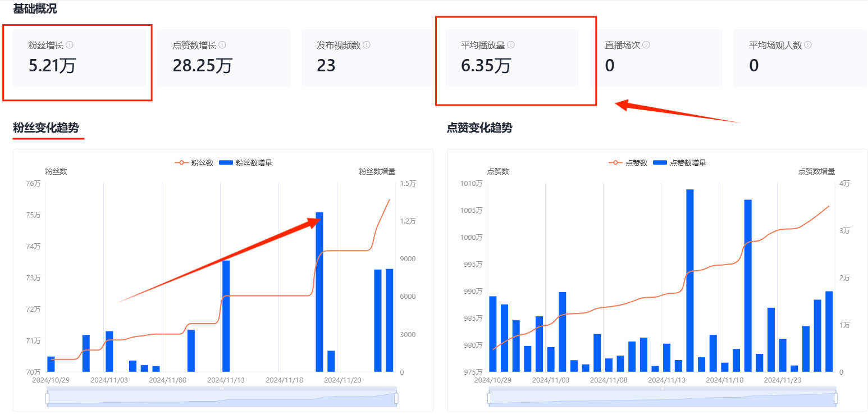Click the tallest bar in the fans chart
868x414 pixels.
319,292
